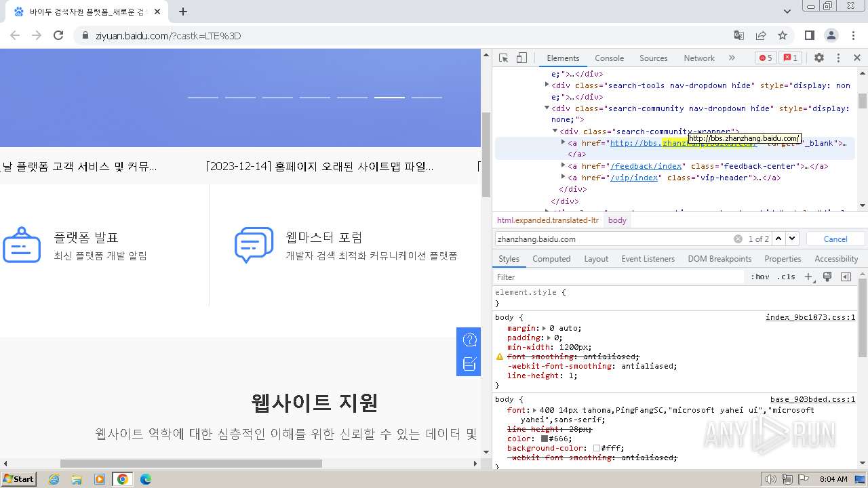The height and width of the screenshot is (488, 868).
Task: Share this page icon in address bar
Action: pyautogui.click(x=761, y=35)
